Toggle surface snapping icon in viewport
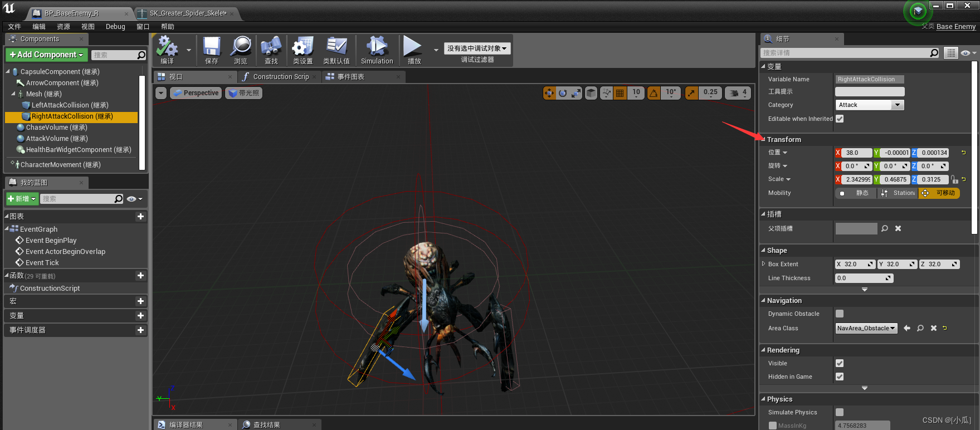 point(606,93)
